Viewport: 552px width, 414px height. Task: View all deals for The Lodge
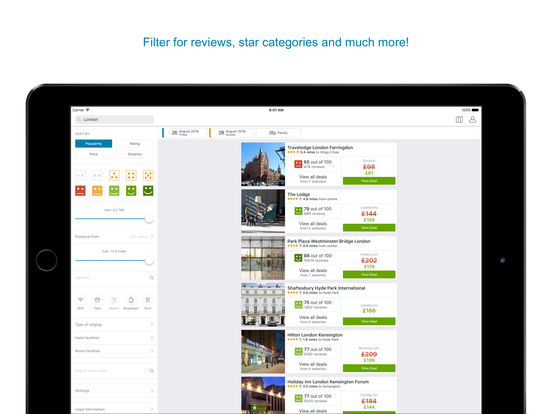point(313,225)
